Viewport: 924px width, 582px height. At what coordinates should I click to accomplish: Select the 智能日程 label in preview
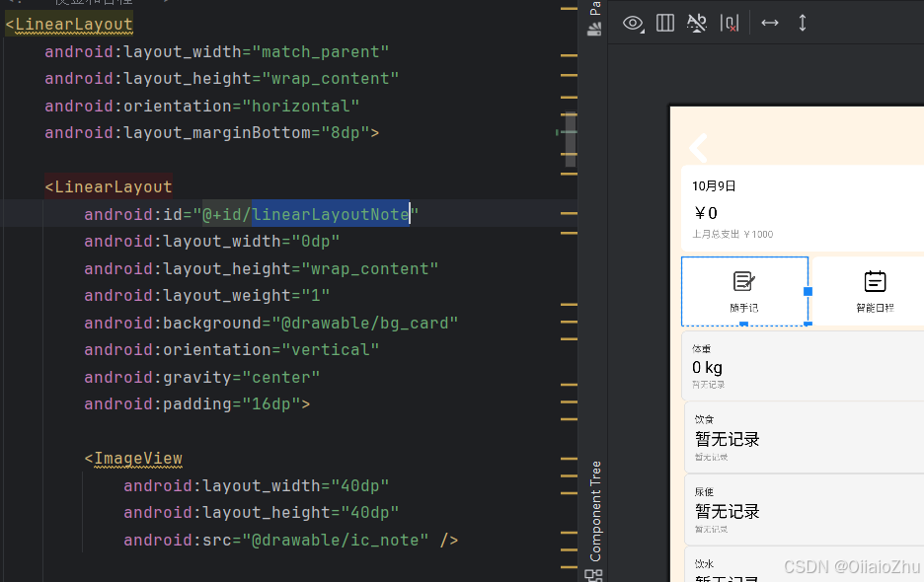pyautogui.click(x=875, y=308)
